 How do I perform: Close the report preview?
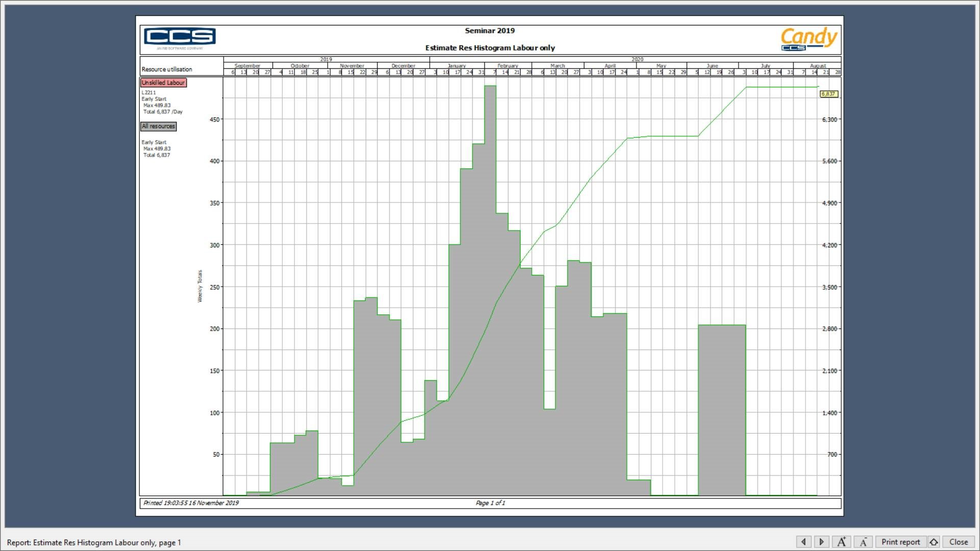click(958, 542)
